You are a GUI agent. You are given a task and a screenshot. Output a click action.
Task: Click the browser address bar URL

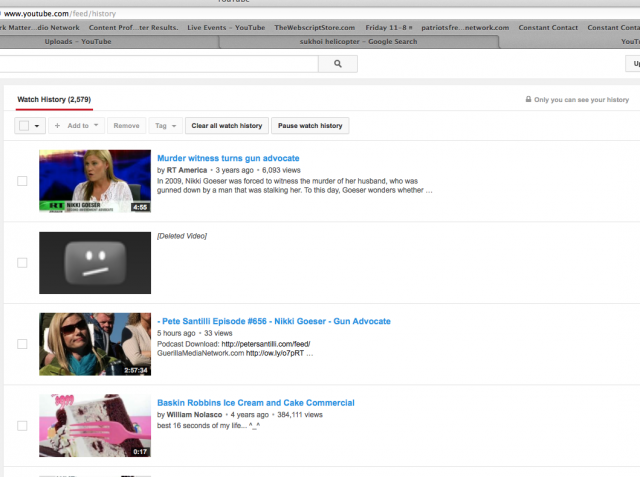60,14
